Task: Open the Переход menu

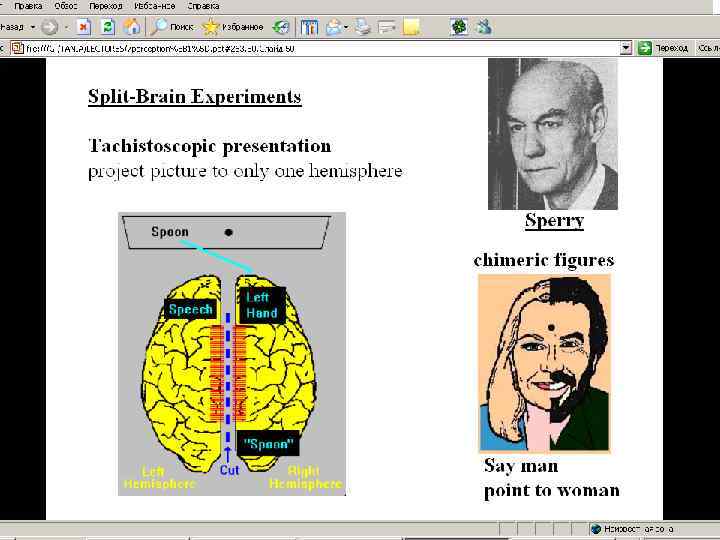Action: 106,6
